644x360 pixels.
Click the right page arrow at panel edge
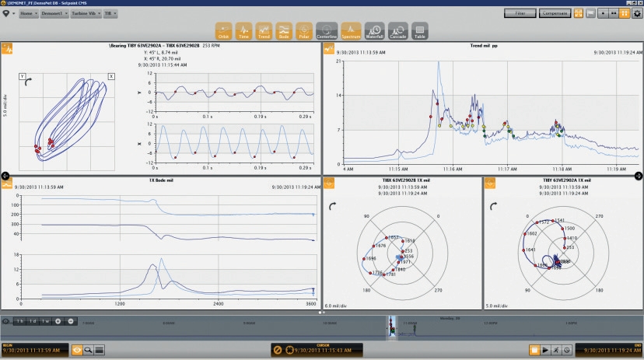click(x=639, y=176)
